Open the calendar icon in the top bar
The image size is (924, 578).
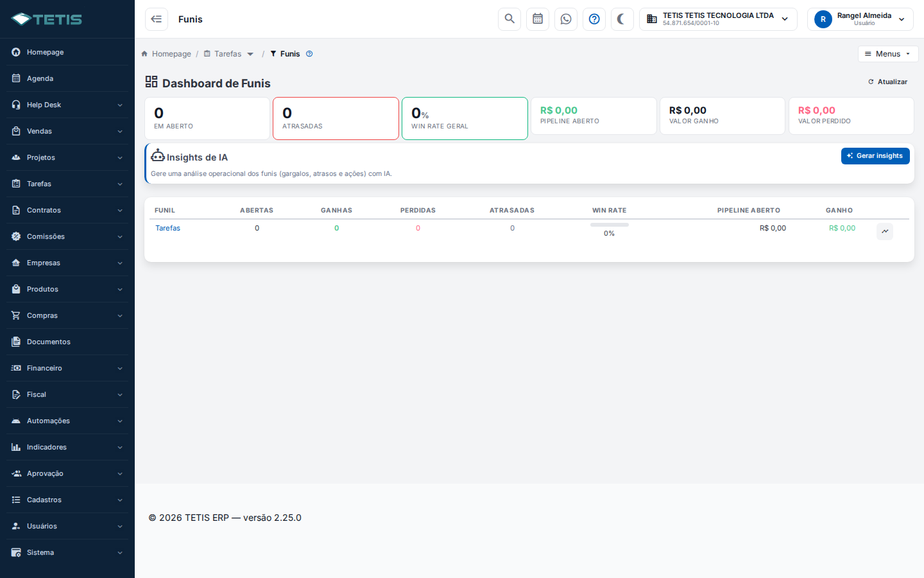538,19
